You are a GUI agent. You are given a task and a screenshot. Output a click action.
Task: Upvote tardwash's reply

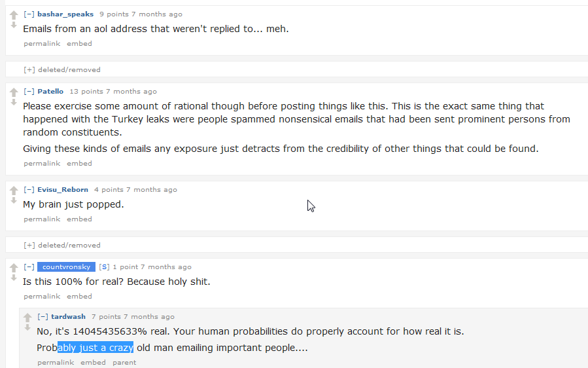click(x=27, y=318)
